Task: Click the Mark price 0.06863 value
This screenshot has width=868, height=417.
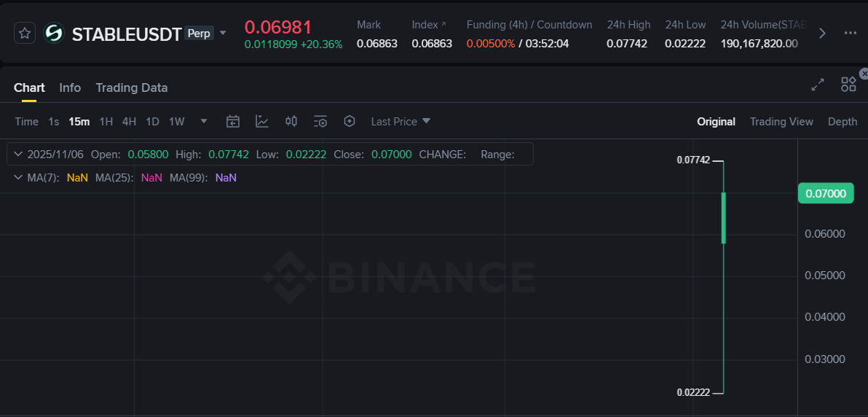Action: tap(377, 43)
